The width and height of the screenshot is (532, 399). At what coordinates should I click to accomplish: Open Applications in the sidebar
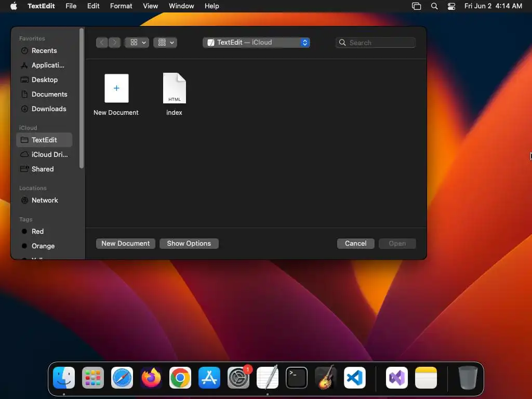coord(44,65)
